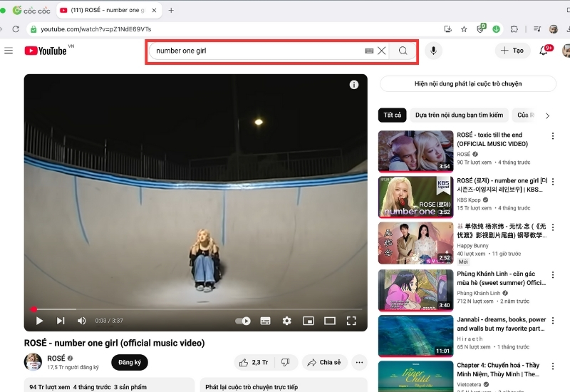Select the Của R... filter chip
The image size is (570, 392).
(525, 115)
